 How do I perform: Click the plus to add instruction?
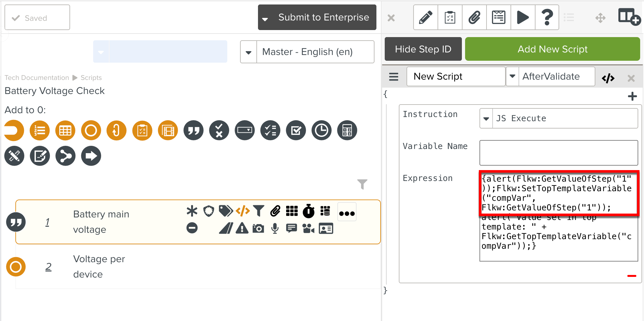632,96
